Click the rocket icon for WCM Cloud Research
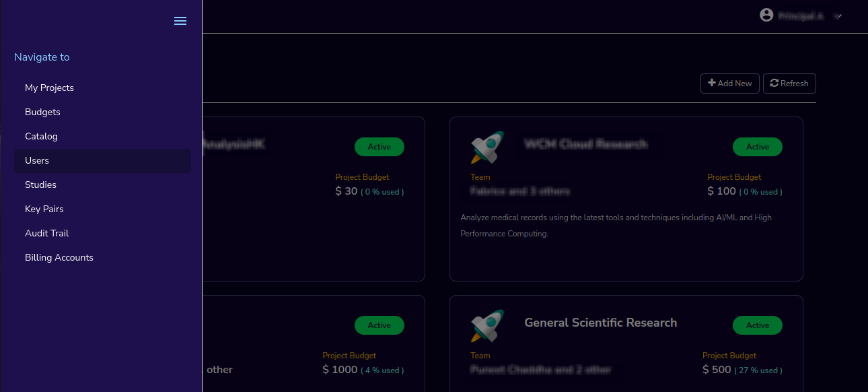This screenshot has height=392, width=868. pyautogui.click(x=488, y=148)
